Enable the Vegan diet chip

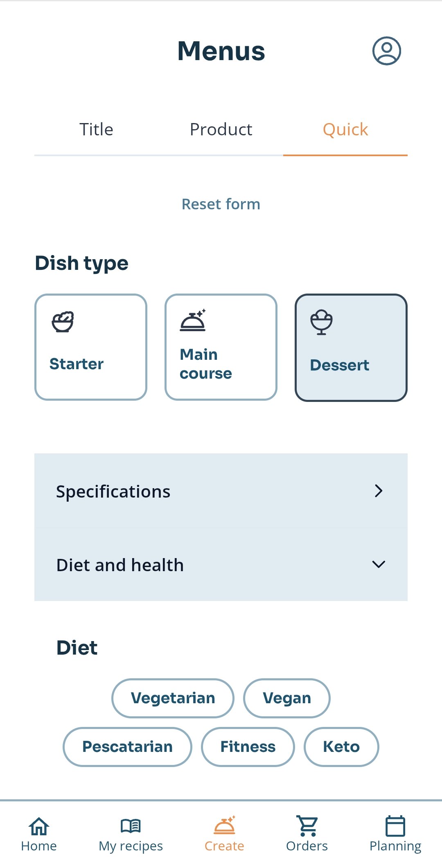coord(287,698)
